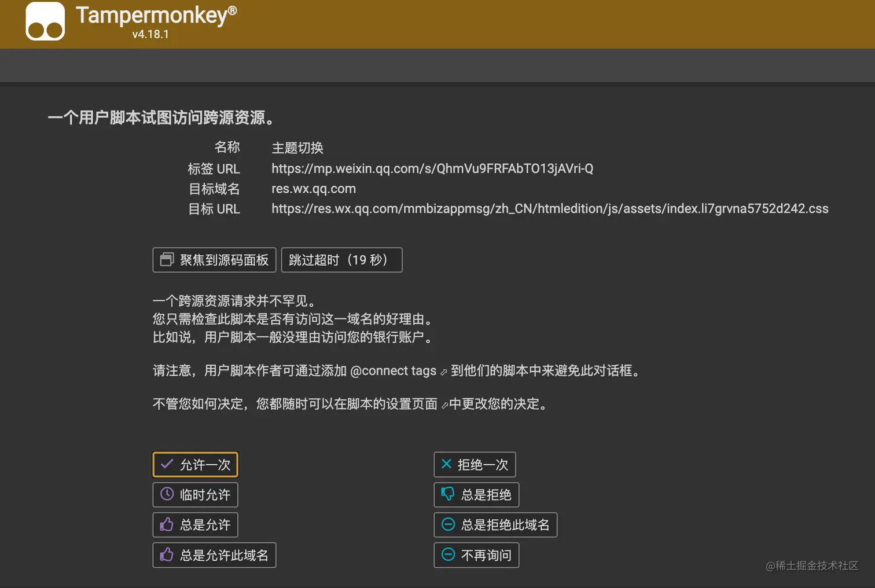
Task: Open the @connect tags link
Action: (399, 371)
